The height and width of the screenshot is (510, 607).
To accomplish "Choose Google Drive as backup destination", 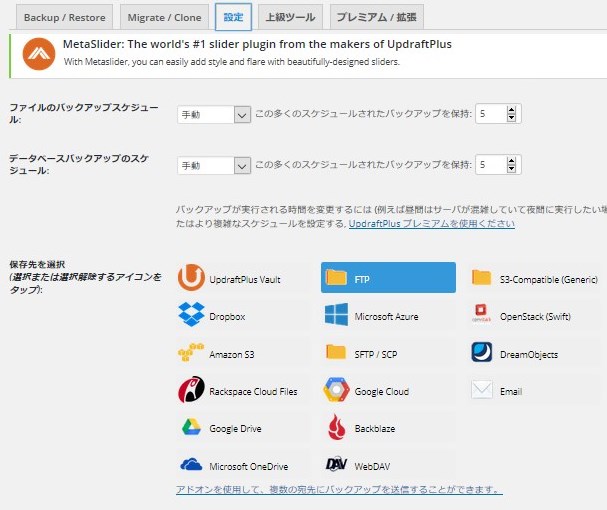I will [191, 428].
